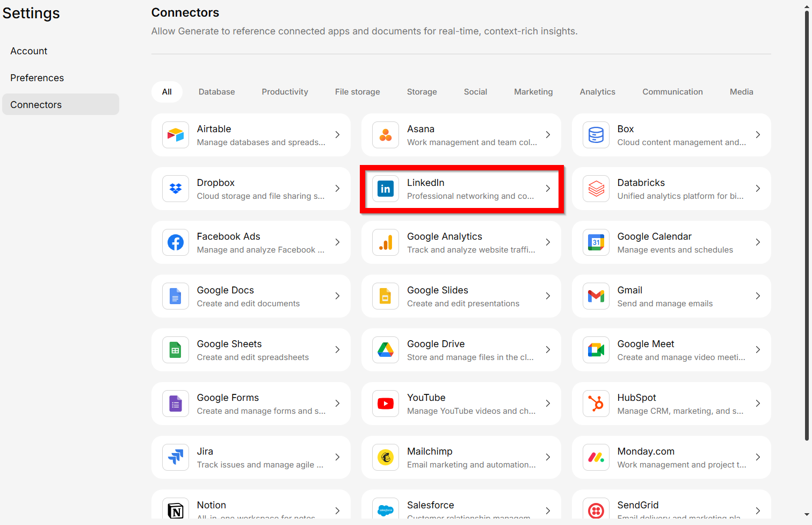The width and height of the screenshot is (812, 525).
Task: Go to Account settings page
Action: click(x=29, y=51)
